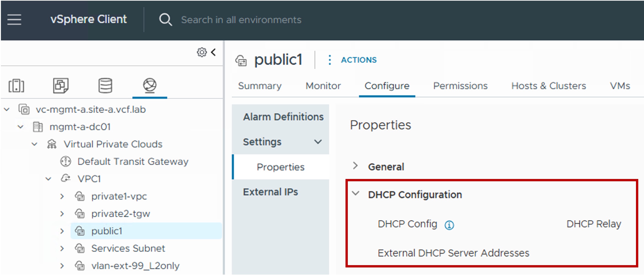Viewport: 644px width, 275px height.
Task: Click the private1-vpc subnet icon
Action: [80, 196]
